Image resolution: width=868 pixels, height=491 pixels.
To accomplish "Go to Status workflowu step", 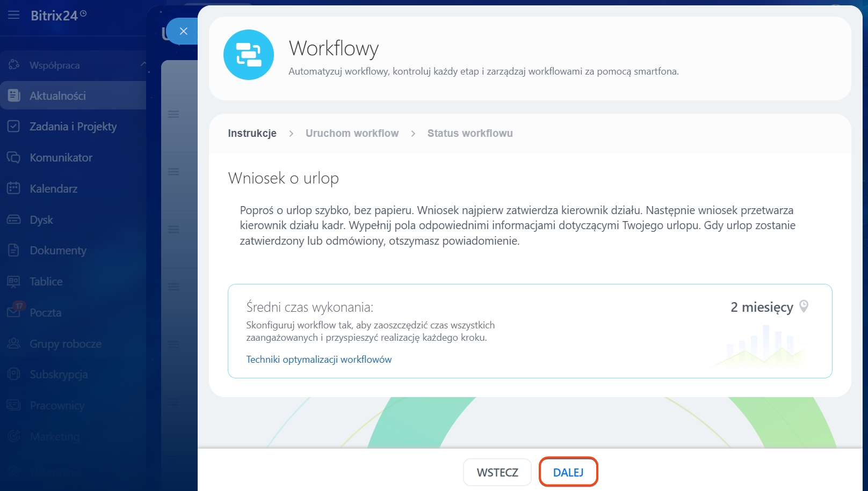I will 469,133.
